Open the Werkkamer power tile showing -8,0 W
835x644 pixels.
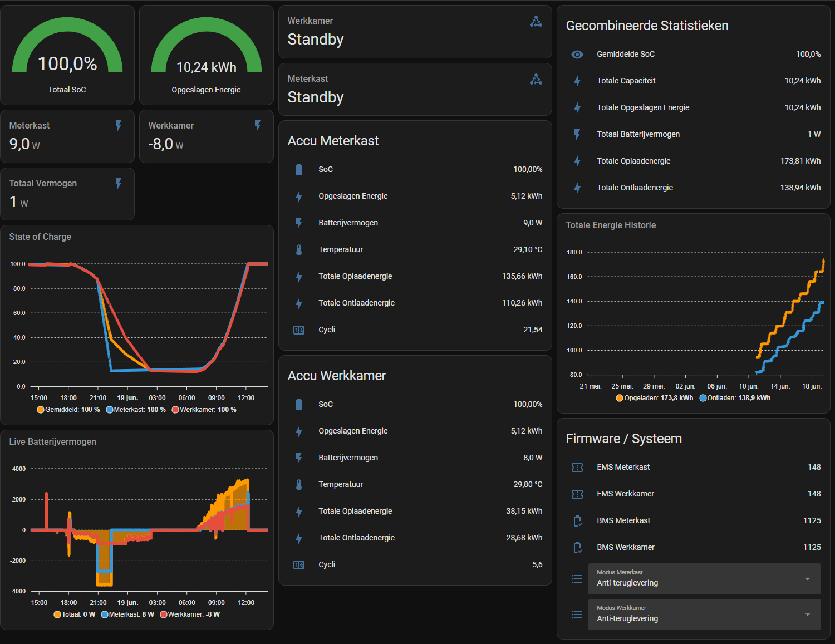[x=207, y=136]
